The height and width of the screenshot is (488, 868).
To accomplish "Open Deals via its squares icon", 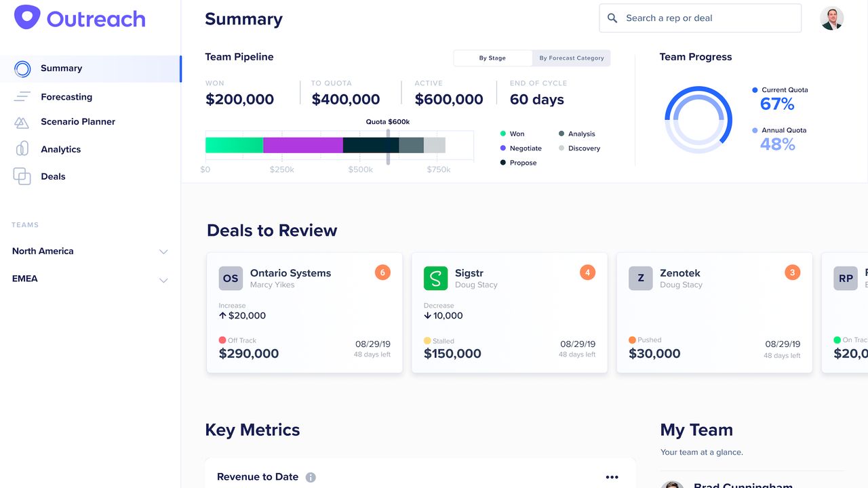I will point(22,176).
